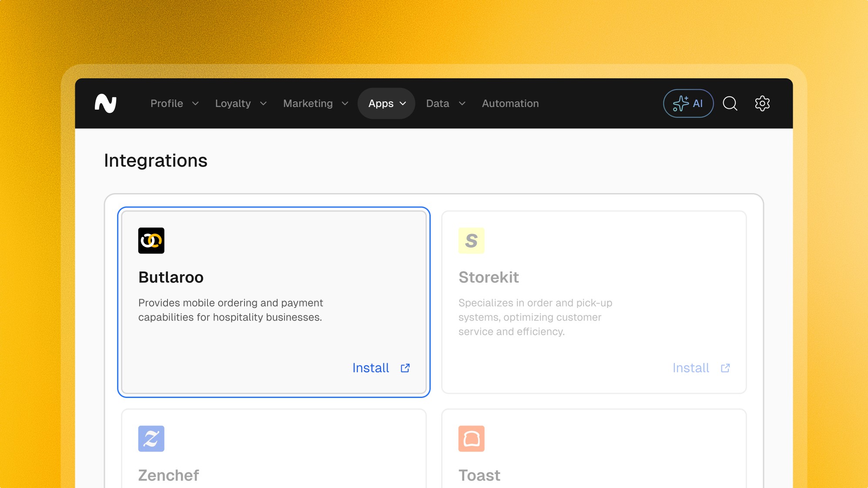Go to the Automation menu item
868x488 pixels.
[510, 104]
